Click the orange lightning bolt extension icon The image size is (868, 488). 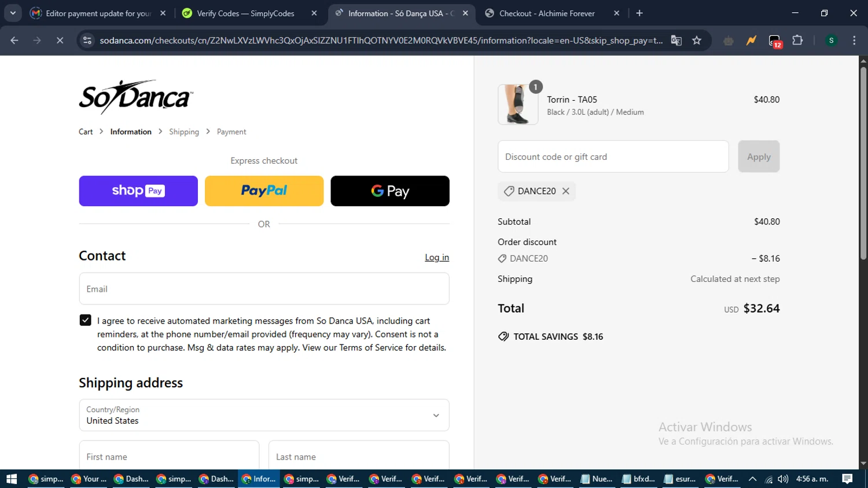click(x=751, y=40)
